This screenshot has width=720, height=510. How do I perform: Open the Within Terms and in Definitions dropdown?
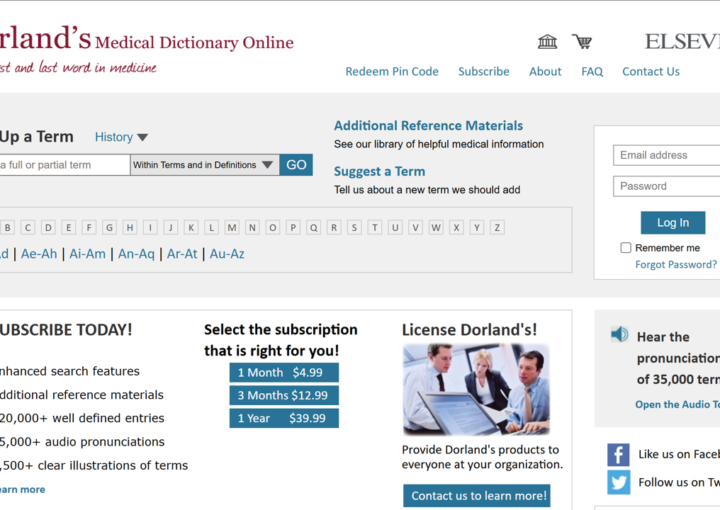205,165
